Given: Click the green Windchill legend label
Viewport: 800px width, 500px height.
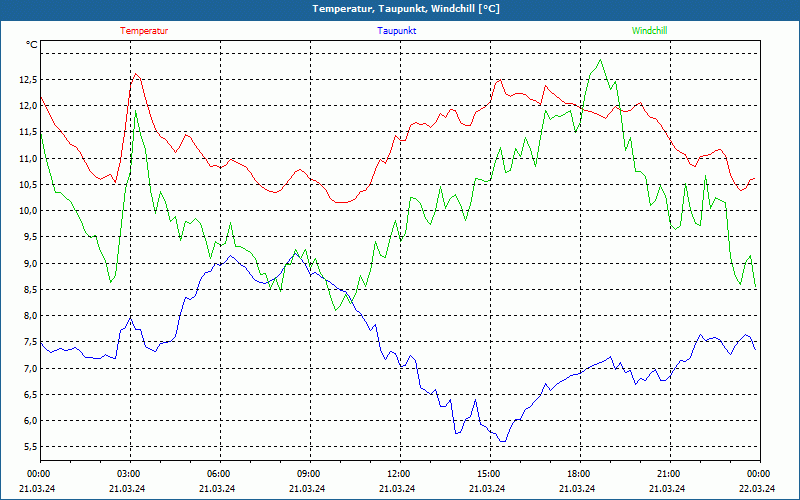Looking at the screenshot, I should click(649, 31).
